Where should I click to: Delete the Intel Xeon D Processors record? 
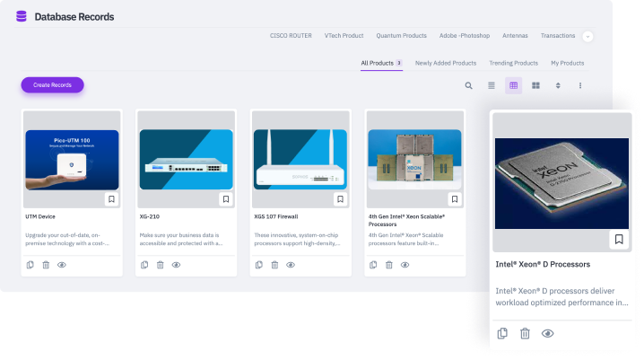pyautogui.click(x=525, y=333)
